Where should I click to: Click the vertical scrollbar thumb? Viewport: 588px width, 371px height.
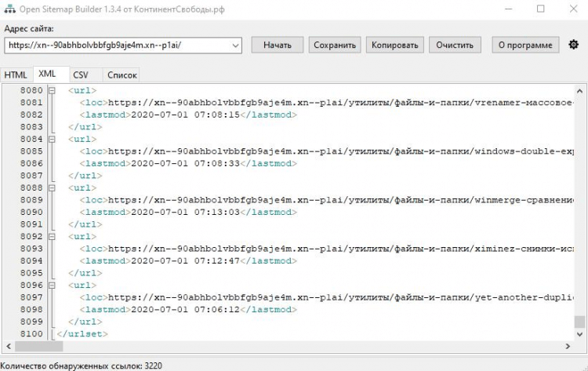pos(579,322)
